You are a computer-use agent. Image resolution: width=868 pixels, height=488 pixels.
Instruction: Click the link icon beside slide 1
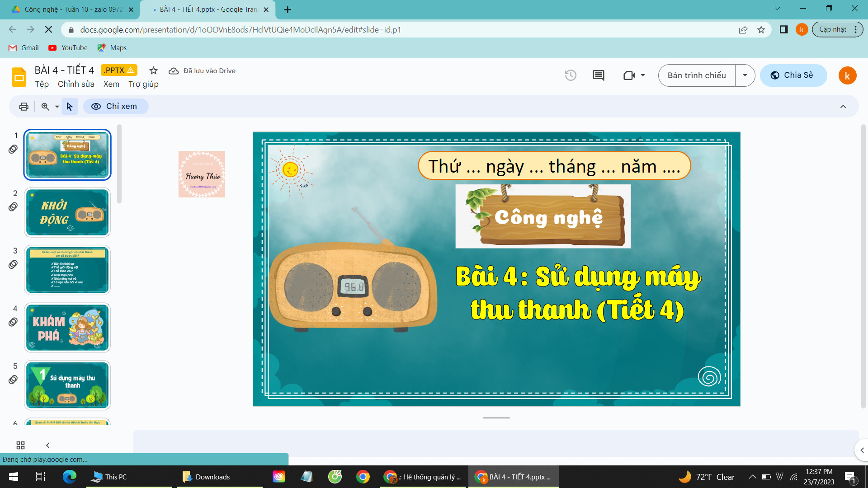[x=13, y=149]
